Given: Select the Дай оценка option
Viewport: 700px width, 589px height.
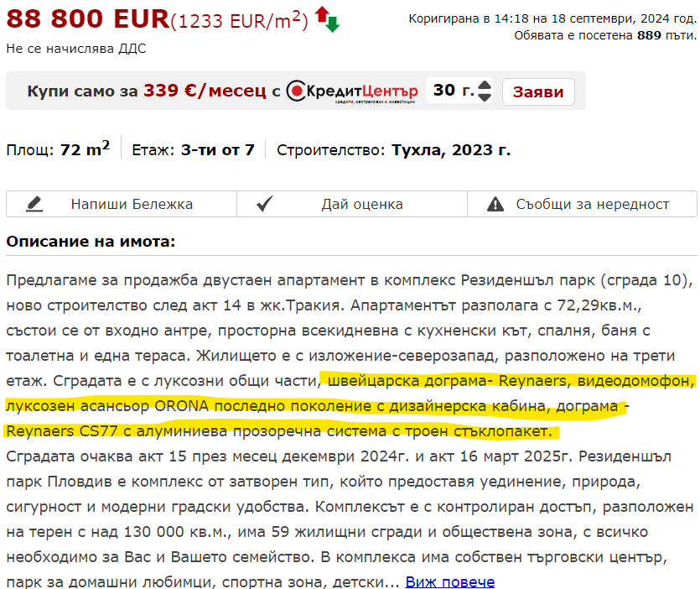Looking at the screenshot, I should tap(361, 204).
